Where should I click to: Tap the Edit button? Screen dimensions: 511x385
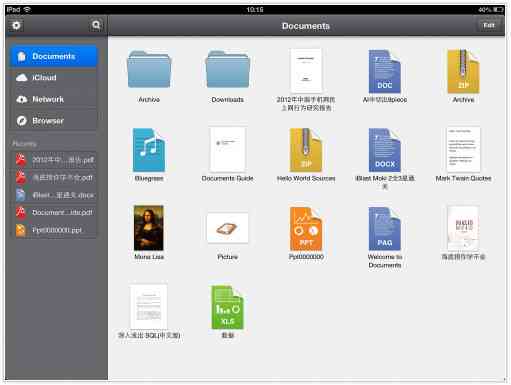(489, 25)
